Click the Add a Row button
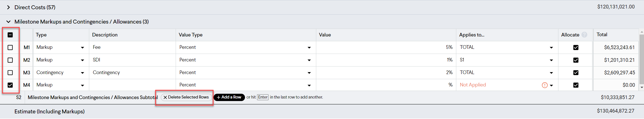644x119 pixels. [x=229, y=97]
